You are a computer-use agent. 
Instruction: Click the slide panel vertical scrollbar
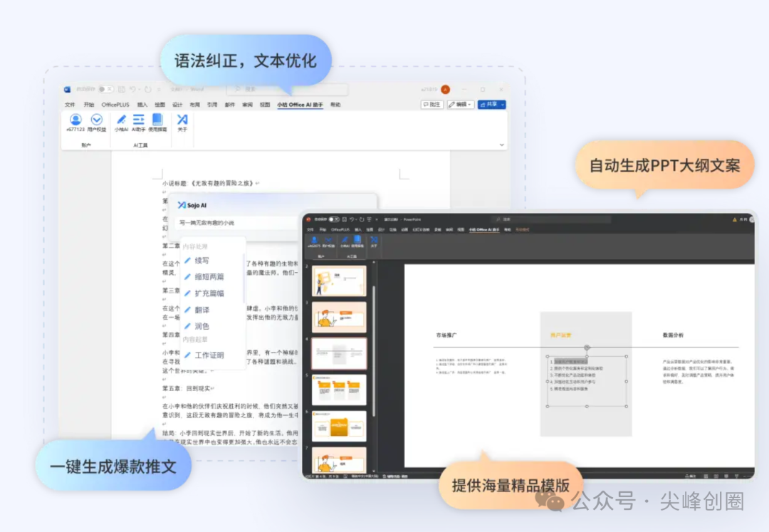point(374,350)
